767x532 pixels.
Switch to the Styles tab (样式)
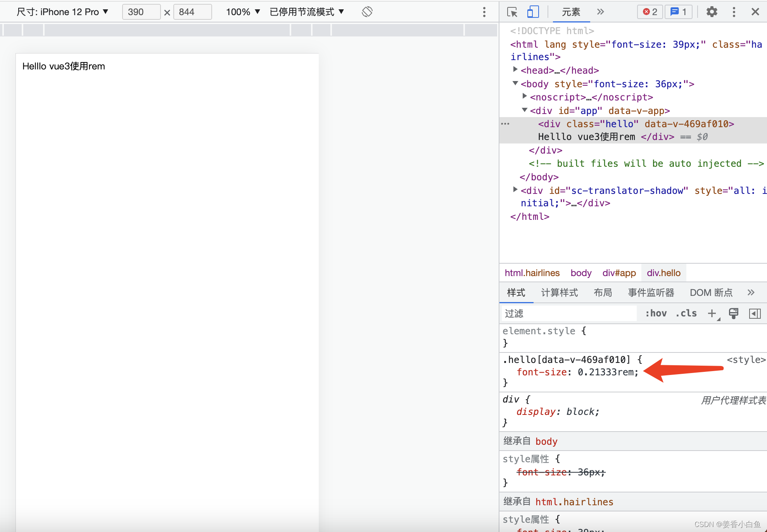516,293
